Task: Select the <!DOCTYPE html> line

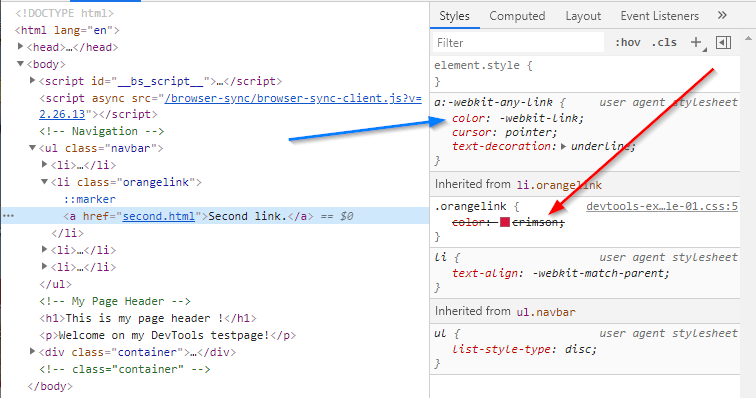Action: pyautogui.click(x=65, y=13)
